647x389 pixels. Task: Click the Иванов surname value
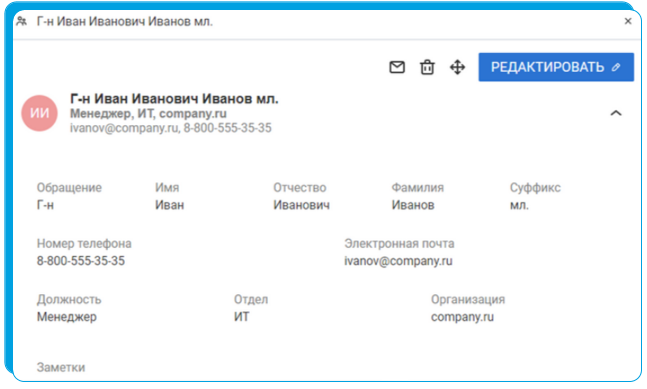coord(413,205)
